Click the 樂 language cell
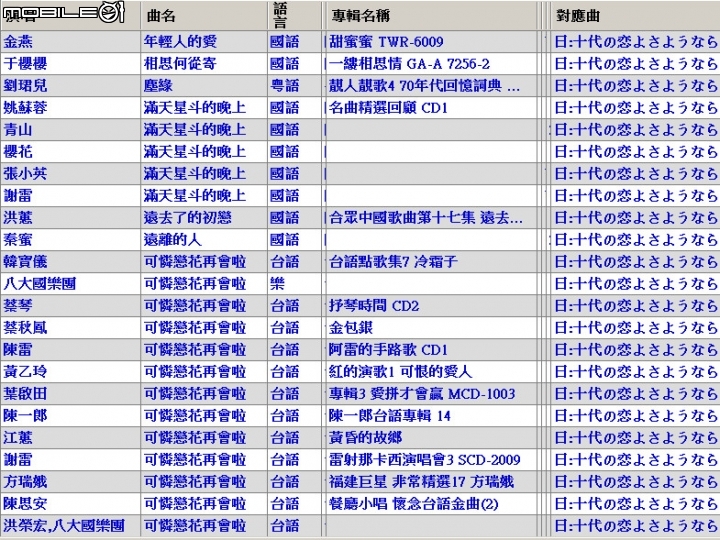The width and height of the screenshot is (720, 540). pos(277,284)
